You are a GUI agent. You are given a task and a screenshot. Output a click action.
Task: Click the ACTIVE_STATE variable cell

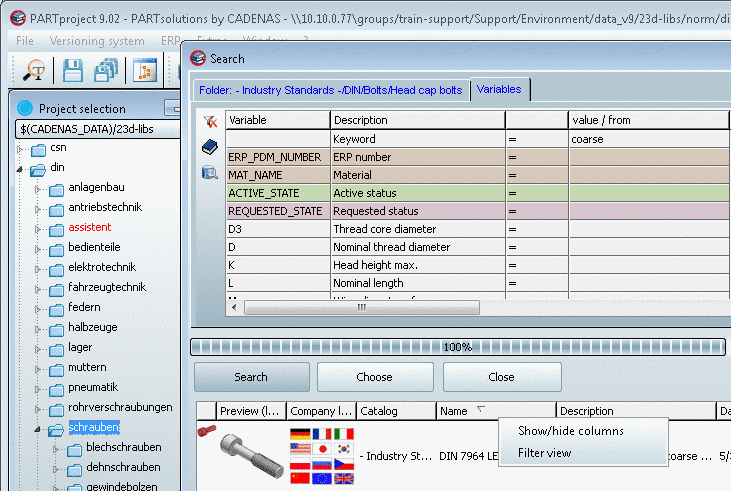click(278, 193)
